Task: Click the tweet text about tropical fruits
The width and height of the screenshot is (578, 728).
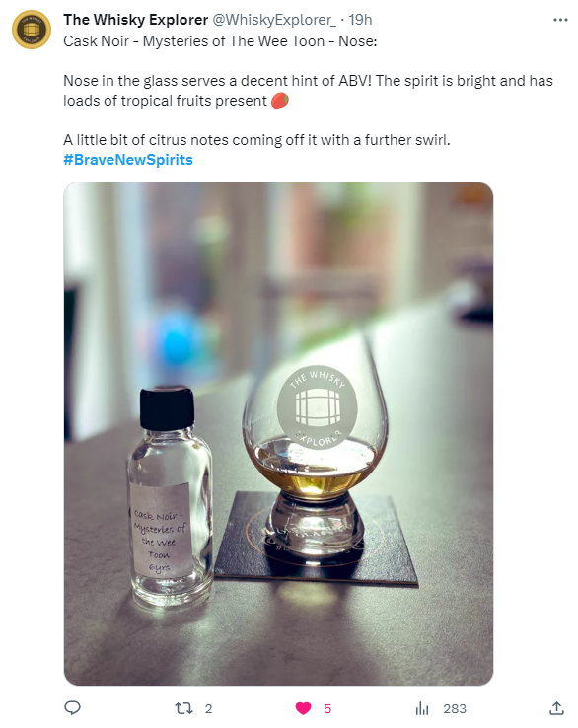Action: pos(308,91)
